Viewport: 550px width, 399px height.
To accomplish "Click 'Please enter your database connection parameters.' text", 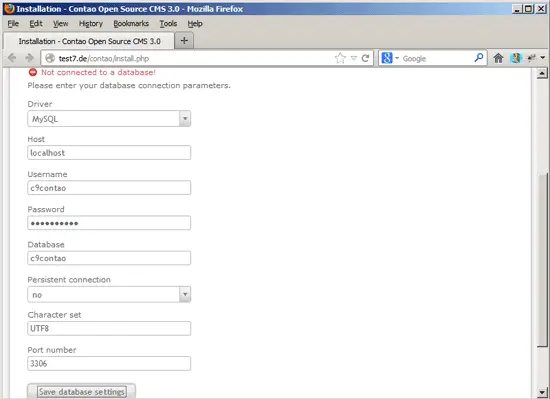I will [129, 86].
